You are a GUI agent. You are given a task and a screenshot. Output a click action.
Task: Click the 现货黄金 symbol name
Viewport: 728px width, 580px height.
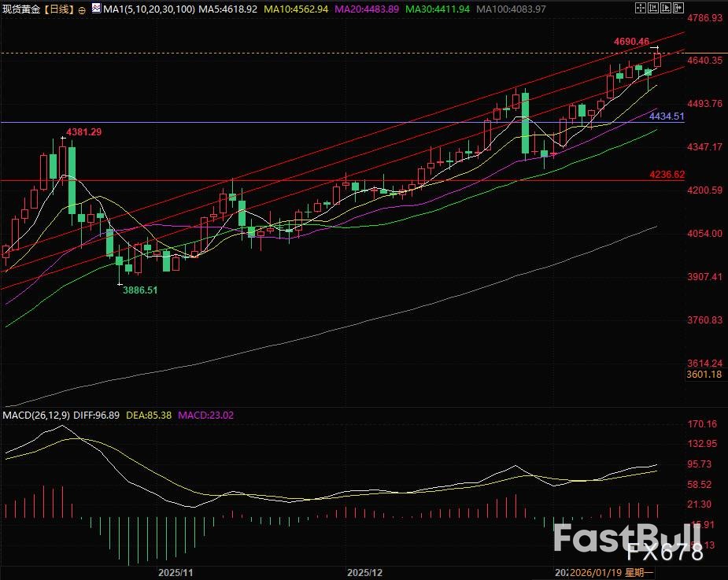(x=21, y=9)
